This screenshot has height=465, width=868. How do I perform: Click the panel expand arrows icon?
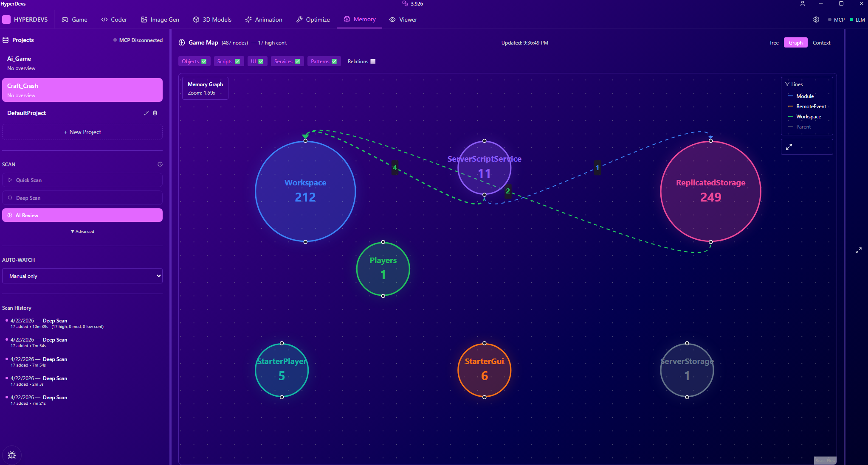click(x=859, y=251)
